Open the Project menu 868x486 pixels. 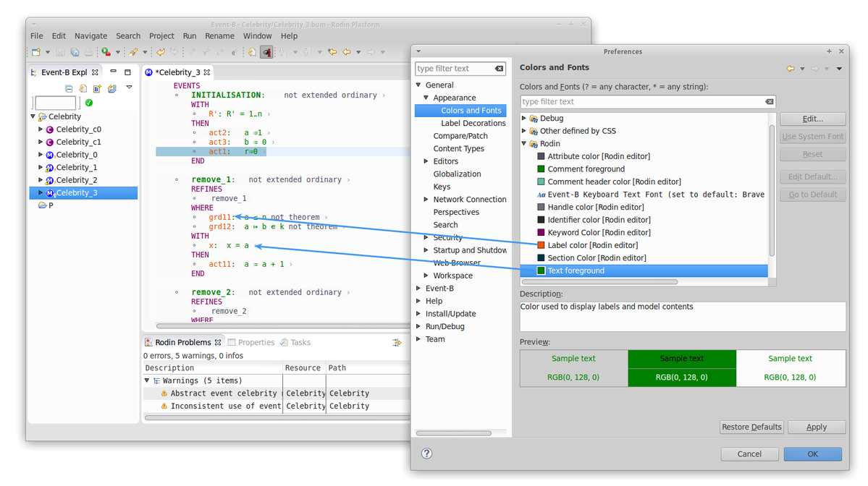click(161, 36)
